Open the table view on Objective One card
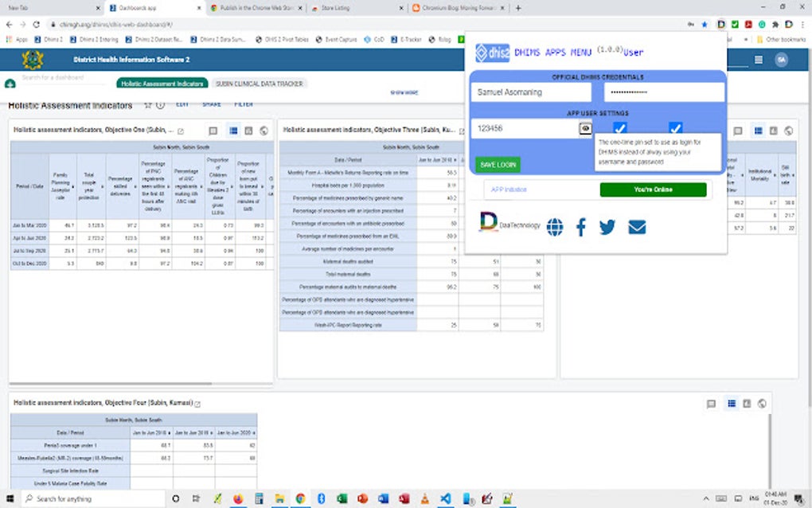 (233, 131)
